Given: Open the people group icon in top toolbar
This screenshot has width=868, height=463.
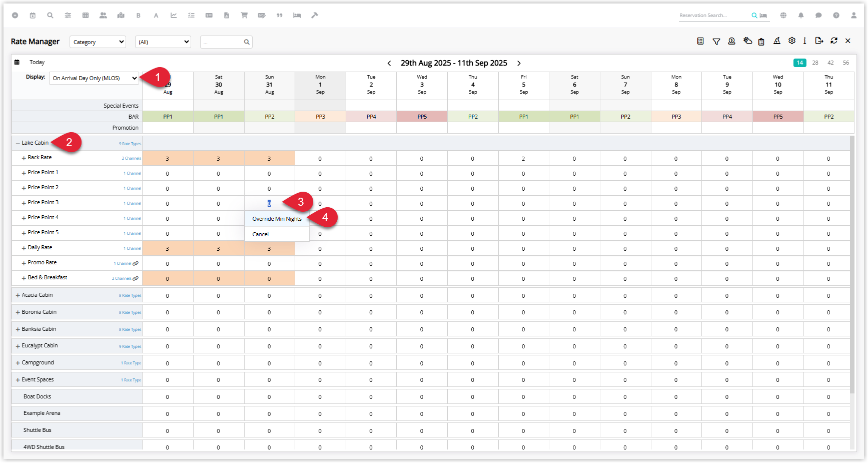Looking at the screenshot, I should pyautogui.click(x=103, y=16).
